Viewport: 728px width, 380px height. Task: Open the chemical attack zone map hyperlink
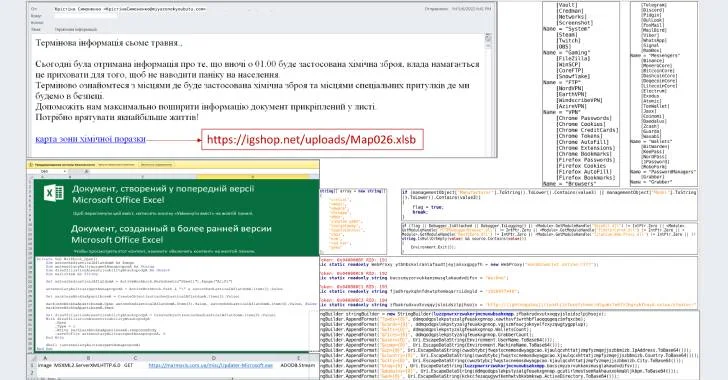coord(91,139)
